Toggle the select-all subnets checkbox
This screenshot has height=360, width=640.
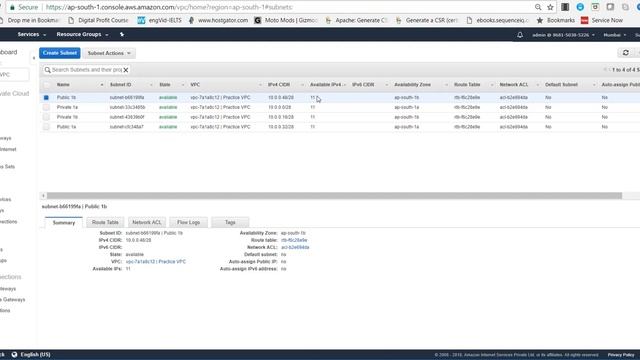(46, 85)
